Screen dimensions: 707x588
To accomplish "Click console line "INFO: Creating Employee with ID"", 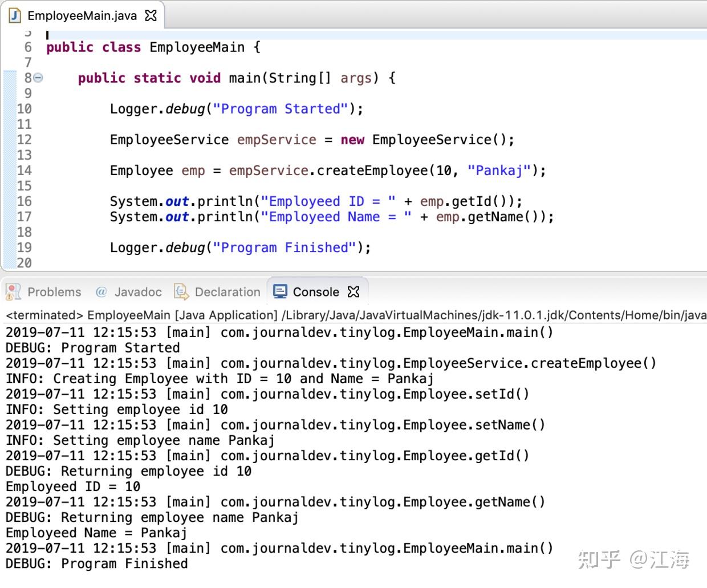I will (x=220, y=379).
